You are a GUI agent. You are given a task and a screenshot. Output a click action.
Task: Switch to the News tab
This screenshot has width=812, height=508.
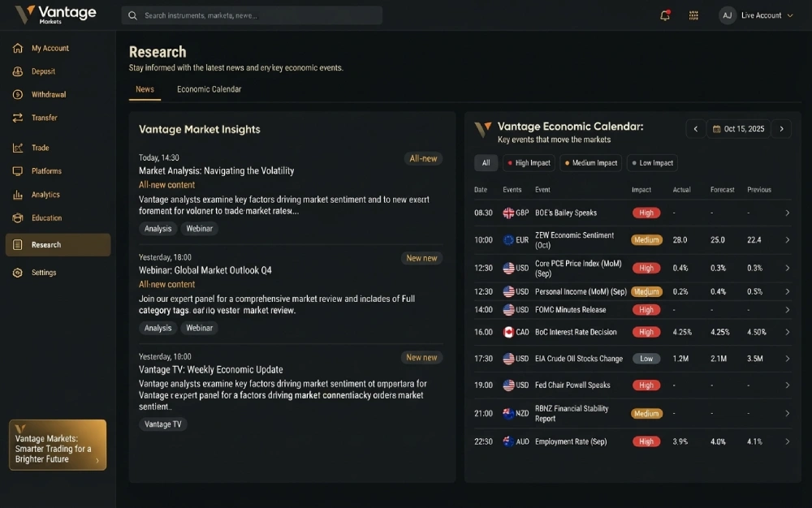(x=145, y=89)
